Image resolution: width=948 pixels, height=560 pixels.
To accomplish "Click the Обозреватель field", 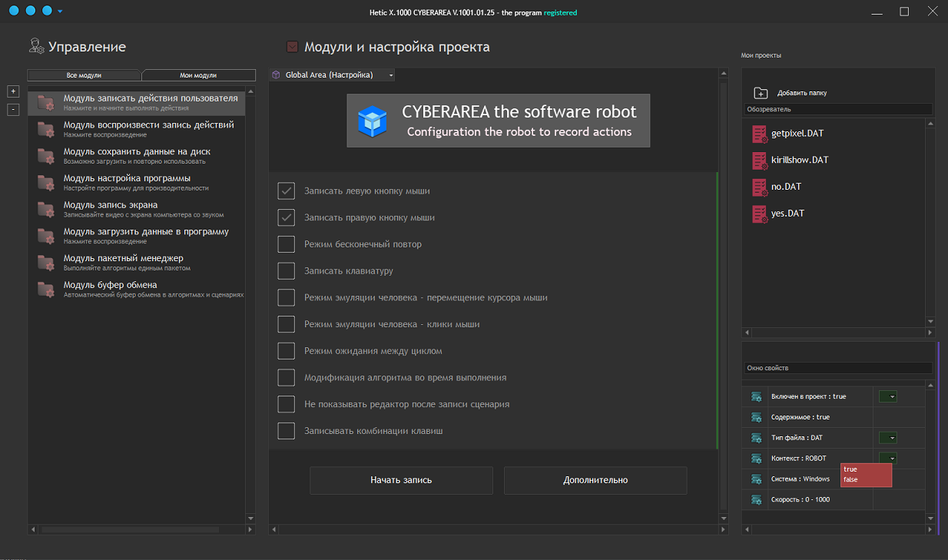I will click(x=838, y=110).
